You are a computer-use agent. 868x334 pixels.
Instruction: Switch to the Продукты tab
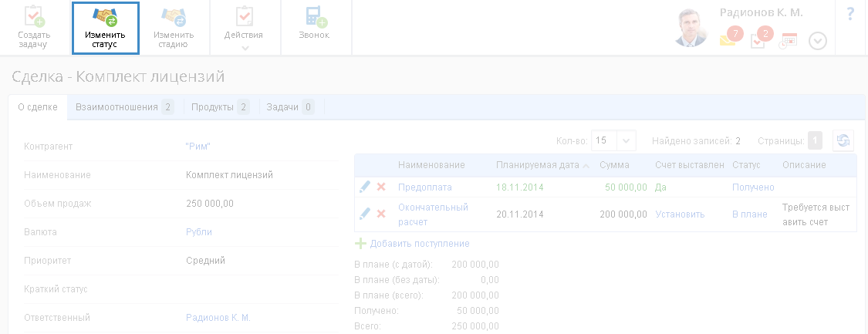220,107
